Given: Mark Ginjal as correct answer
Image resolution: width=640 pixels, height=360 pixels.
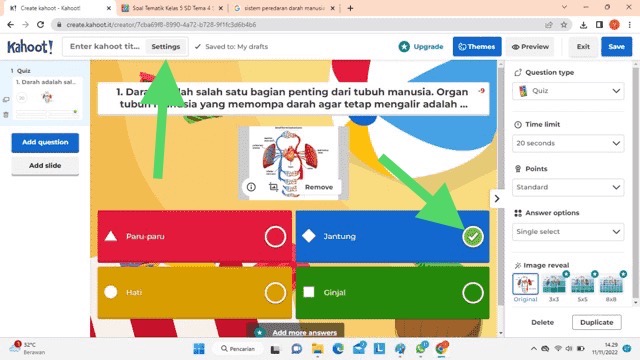Looking at the screenshot, I should pyautogui.click(x=473, y=293).
